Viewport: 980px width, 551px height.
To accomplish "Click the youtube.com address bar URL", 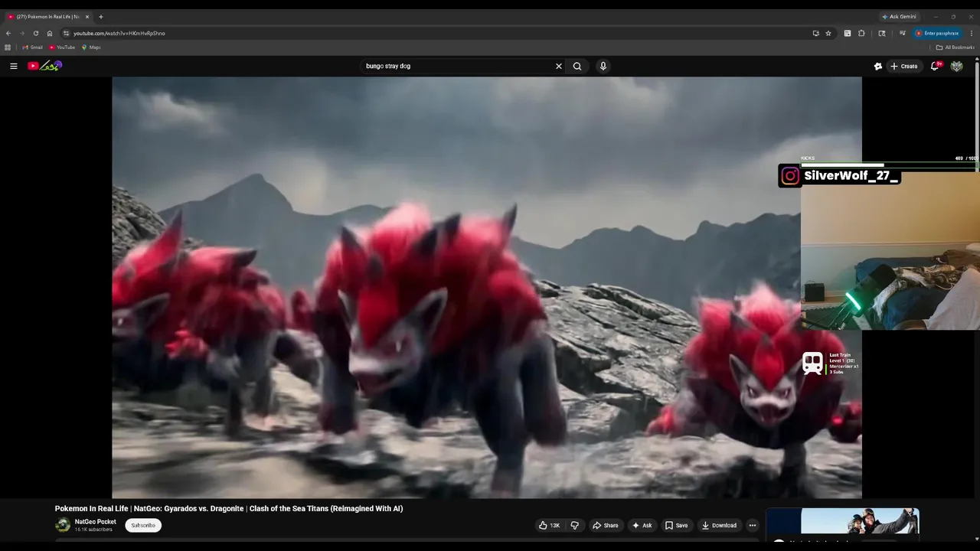I will coord(119,33).
